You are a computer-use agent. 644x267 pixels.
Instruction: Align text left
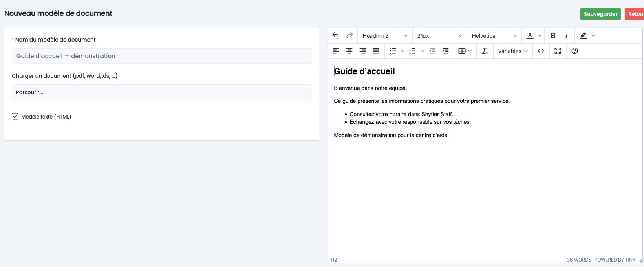pyautogui.click(x=336, y=51)
